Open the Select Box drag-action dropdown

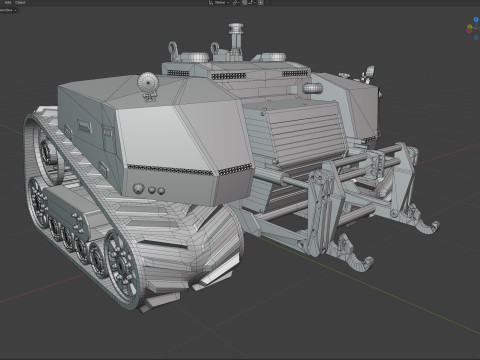[x=8, y=10]
